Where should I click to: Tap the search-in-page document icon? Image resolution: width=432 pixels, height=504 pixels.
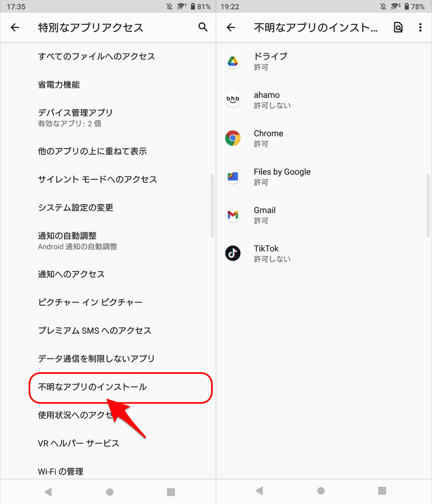pyautogui.click(x=398, y=28)
